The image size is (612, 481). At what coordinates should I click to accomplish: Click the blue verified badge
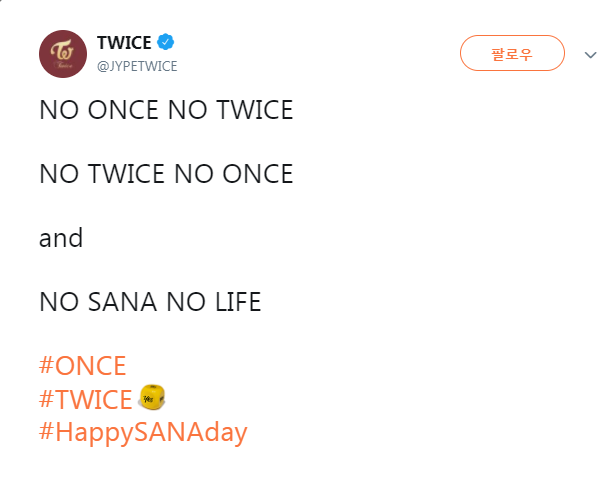tap(167, 43)
